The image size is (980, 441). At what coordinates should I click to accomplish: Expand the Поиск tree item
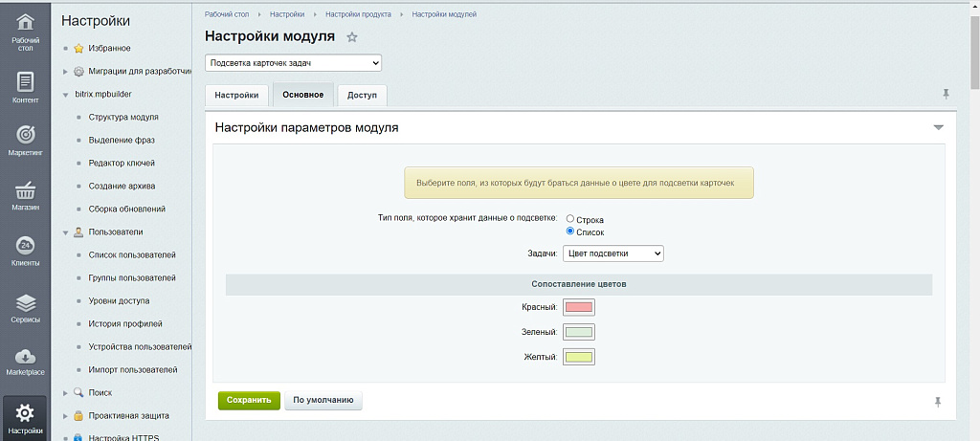pyautogui.click(x=66, y=392)
